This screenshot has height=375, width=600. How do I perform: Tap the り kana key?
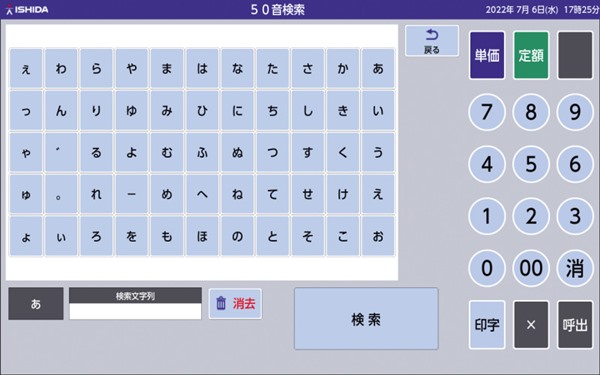[96, 111]
